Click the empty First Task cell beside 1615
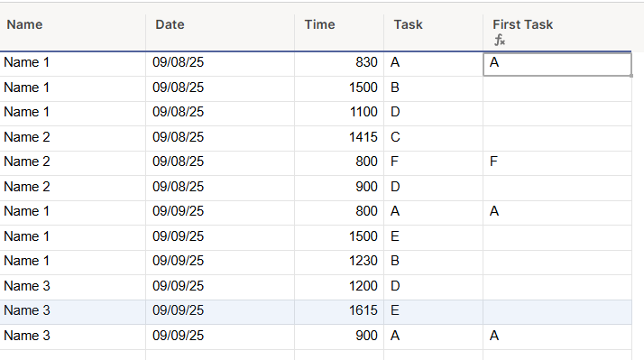Screen dimensions: 644x360 coord(557,312)
